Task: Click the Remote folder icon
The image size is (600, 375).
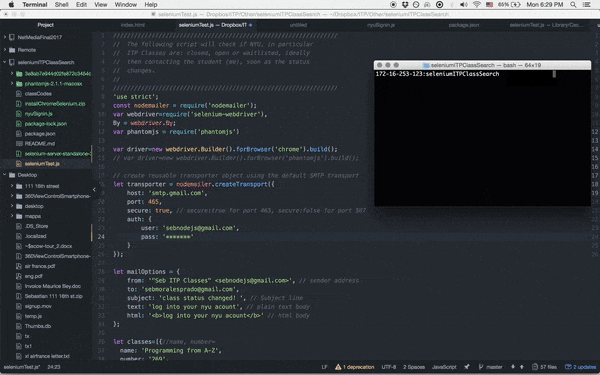Action: (x=12, y=50)
